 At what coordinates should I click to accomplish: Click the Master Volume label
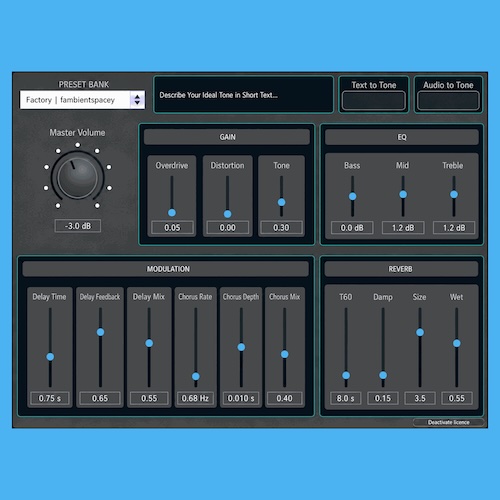77,133
